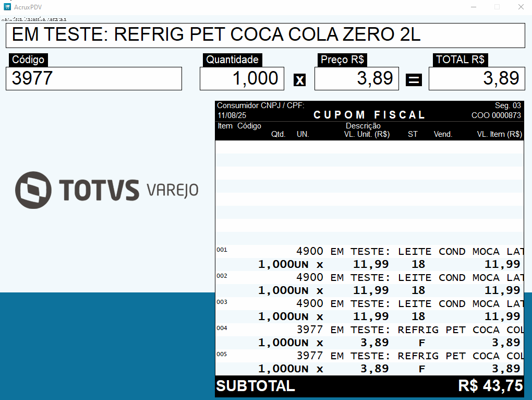Click the date 11/08/25
Screen dimensions: 532x400
(x=232, y=115)
